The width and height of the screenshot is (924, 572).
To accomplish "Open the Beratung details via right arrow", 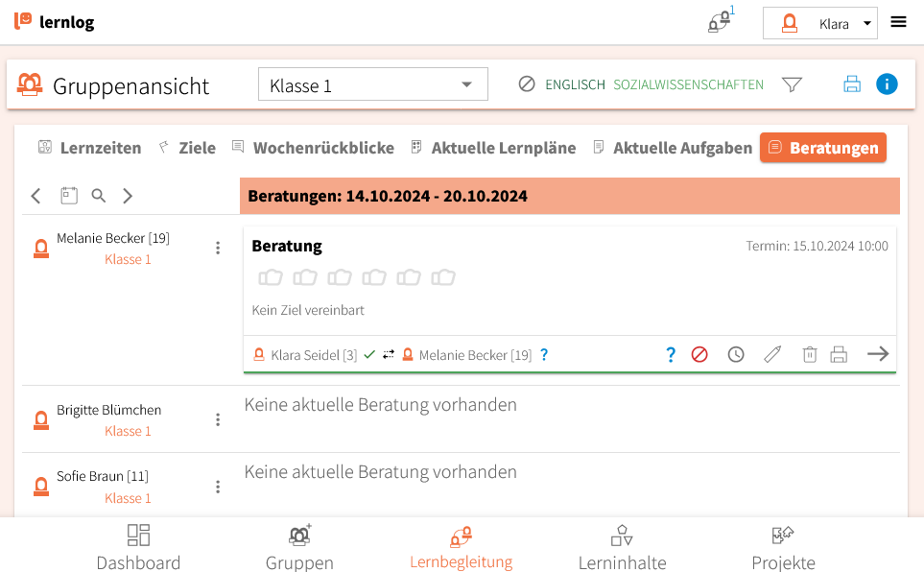I will [x=878, y=354].
